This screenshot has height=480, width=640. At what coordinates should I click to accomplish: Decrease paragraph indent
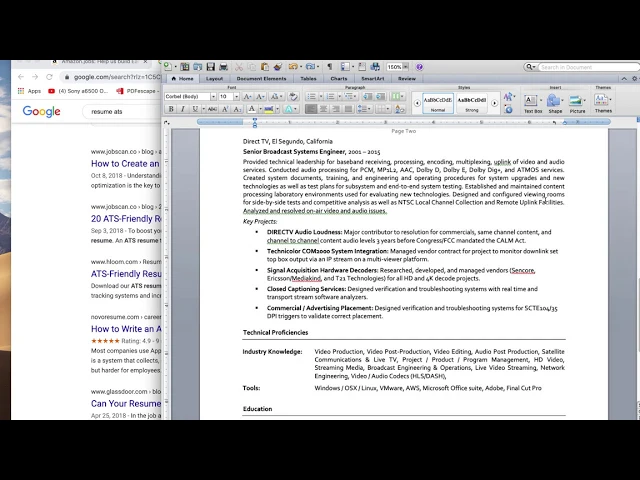[367, 96]
